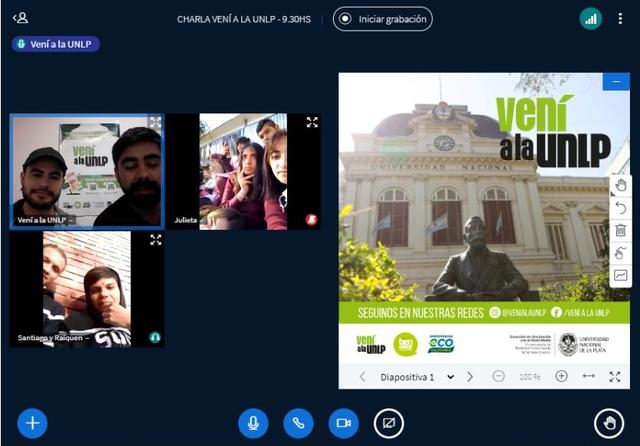
Task: Go to the next slide arrow
Action: point(470,377)
